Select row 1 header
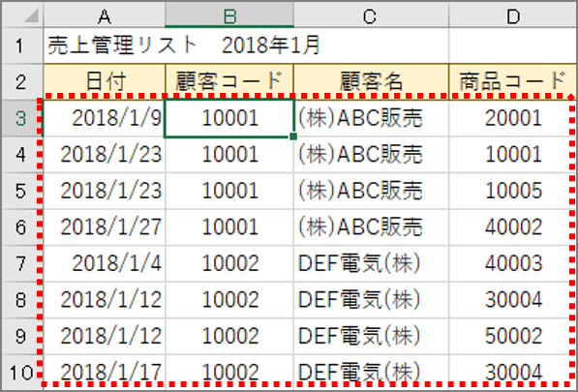This screenshot has width=578, height=392. [22, 45]
